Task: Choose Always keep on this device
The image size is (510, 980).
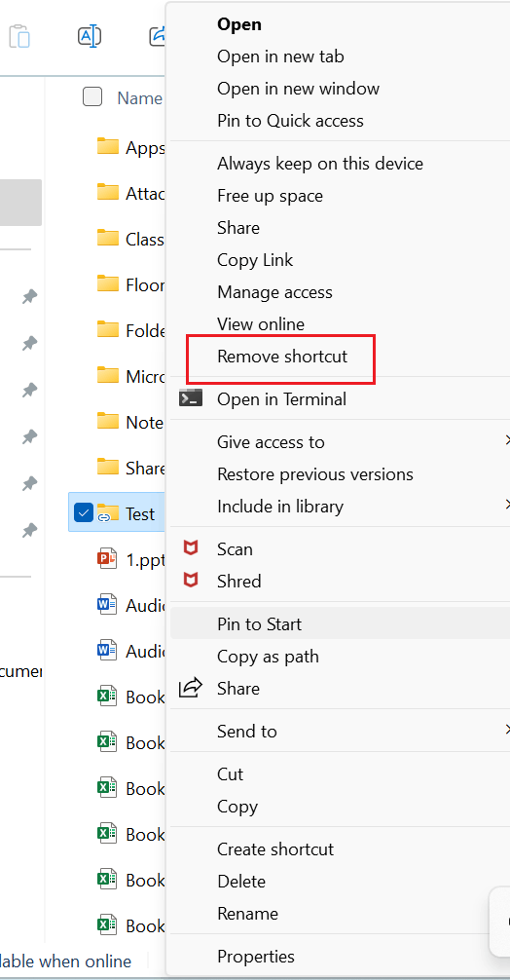Action: pos(320,164)
